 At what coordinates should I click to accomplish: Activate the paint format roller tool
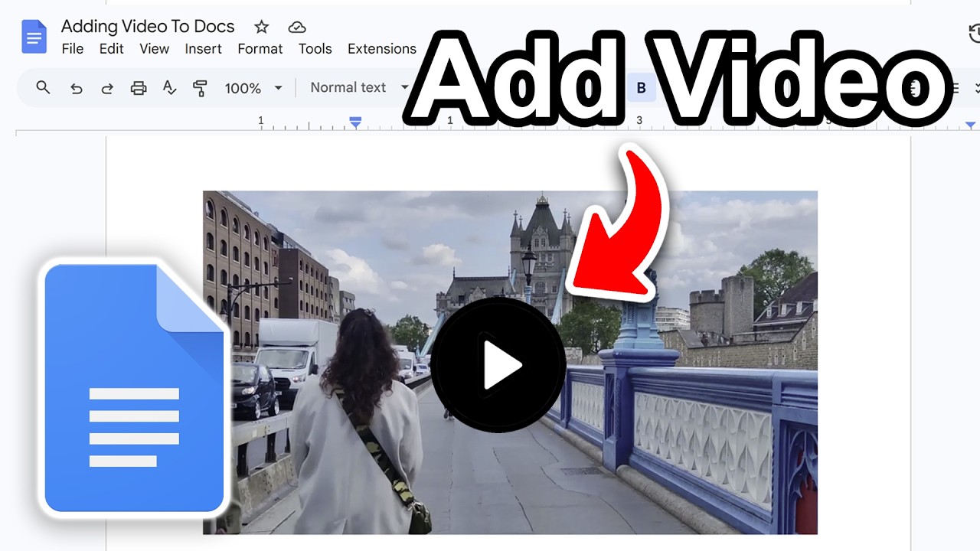click(201, 88)
